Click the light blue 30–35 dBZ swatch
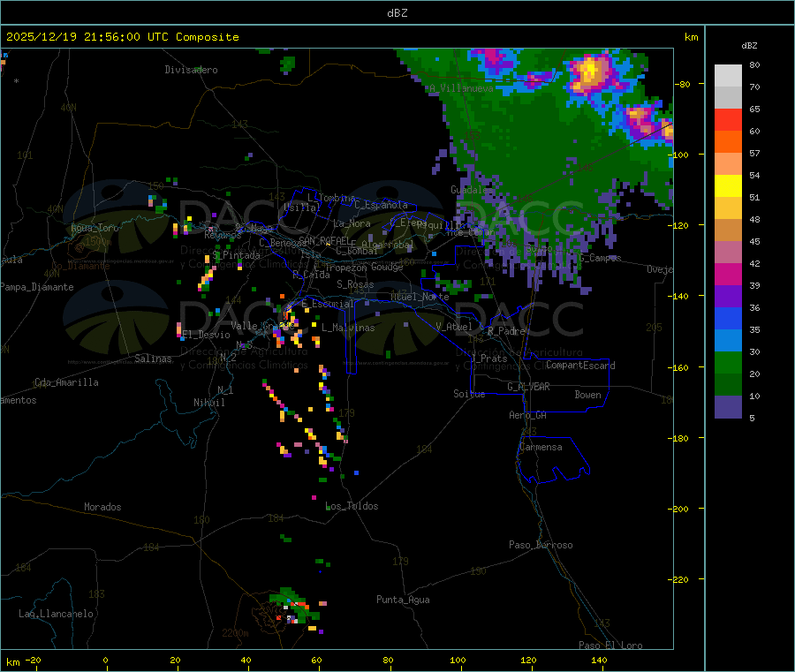This screenshot has height=672, width=795. tap(728, 341)
